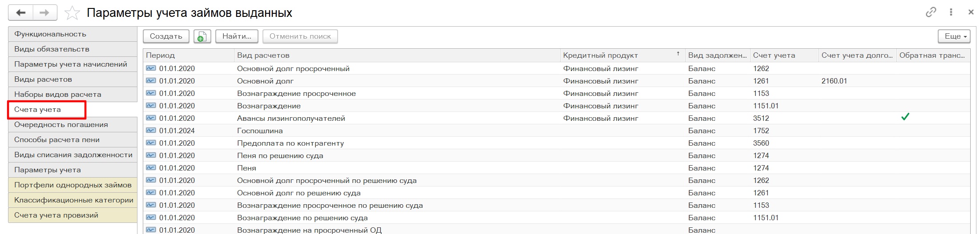Open the three-dot options menu
The height and width of the screenshot is (234, 980).
(x=951, y=12)
